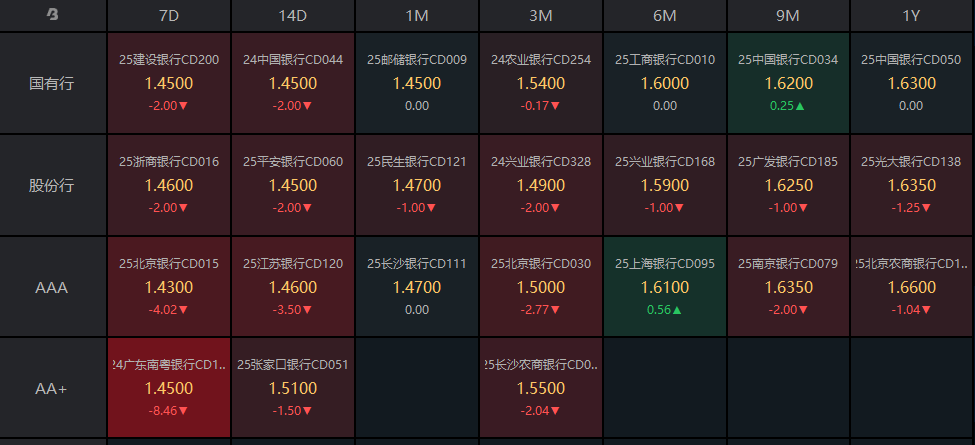Switch to the 14D tenor column
Screen dimensions: 975x445
[x=293, y=15]
